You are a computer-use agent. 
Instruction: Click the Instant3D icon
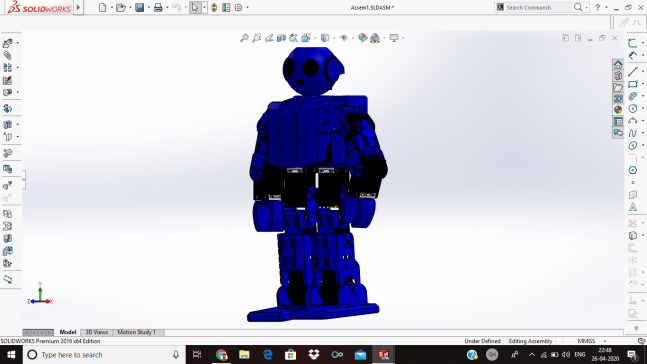7,279
